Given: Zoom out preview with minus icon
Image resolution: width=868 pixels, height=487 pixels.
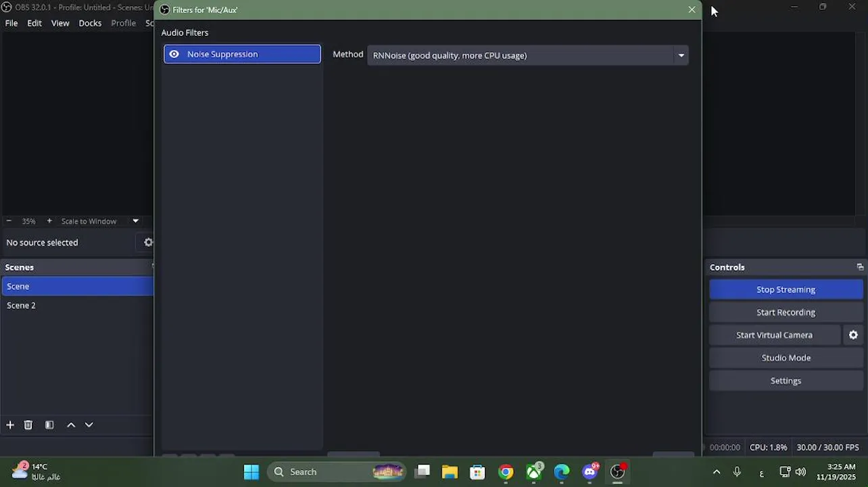Looking at the screenshot, I should [x=9, y=221].
